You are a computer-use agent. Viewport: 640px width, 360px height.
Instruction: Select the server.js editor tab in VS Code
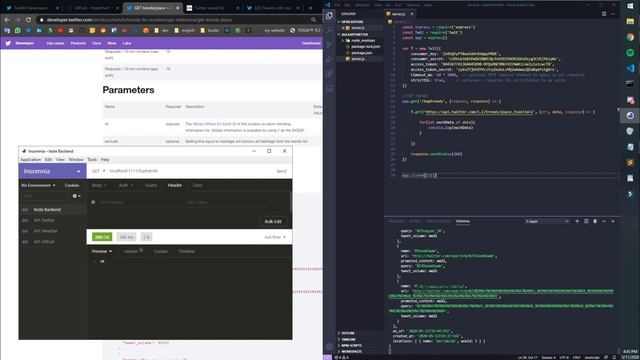click(x=398, y=14)
